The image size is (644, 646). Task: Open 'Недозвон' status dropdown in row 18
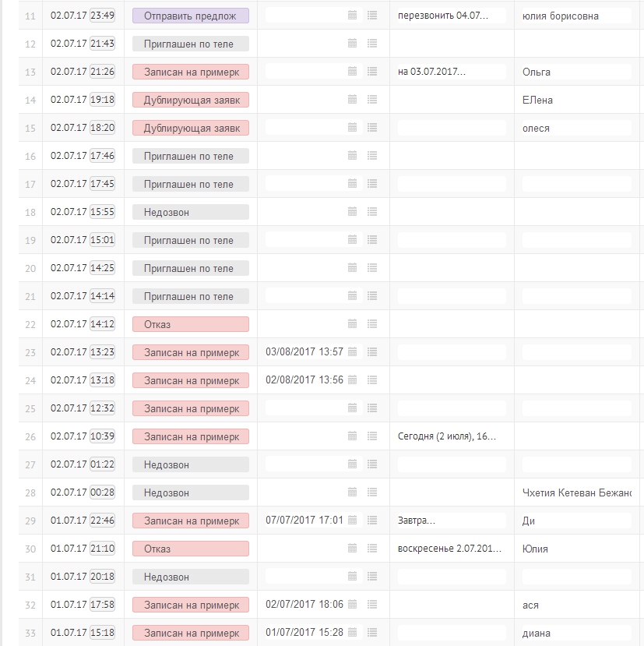[x=191, y=212]
